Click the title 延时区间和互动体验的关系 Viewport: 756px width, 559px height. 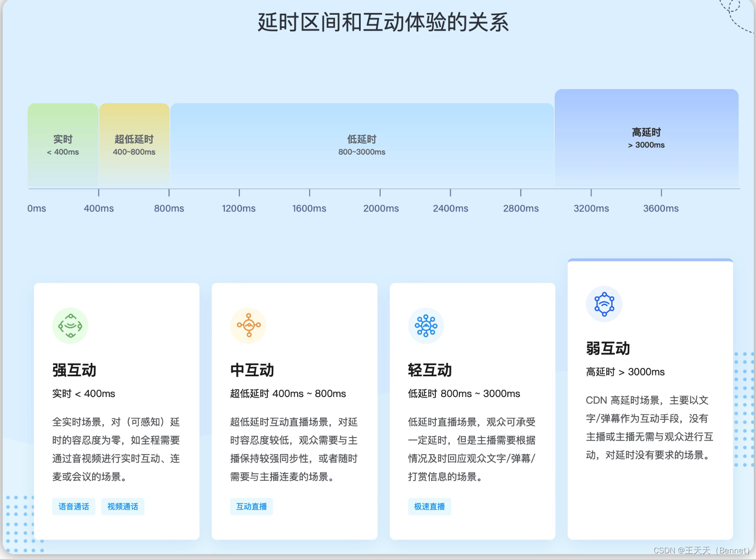pyautogui.click(x=383, y=22)
